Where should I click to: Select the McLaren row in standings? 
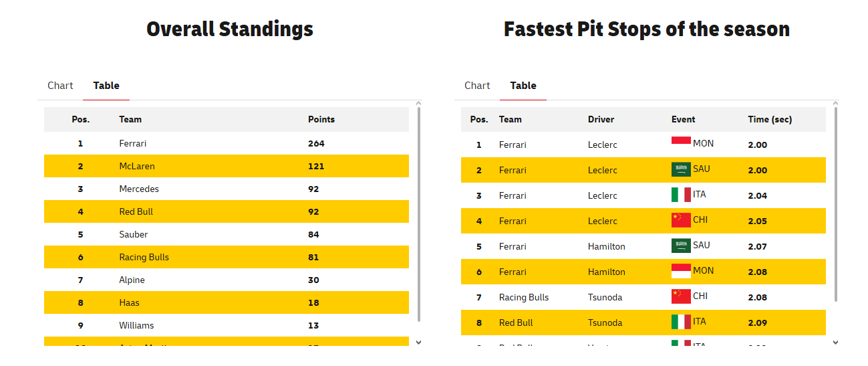(227, 166)
